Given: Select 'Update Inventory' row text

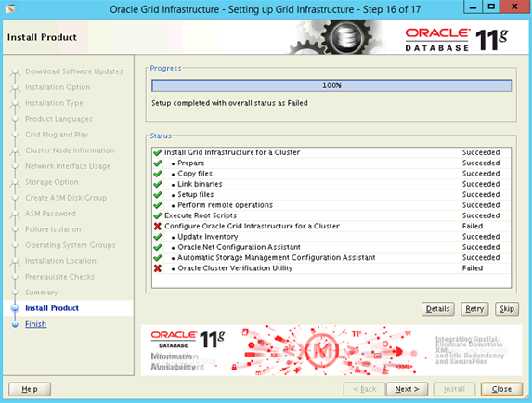Looking at the screenshot, I should 208,237.
